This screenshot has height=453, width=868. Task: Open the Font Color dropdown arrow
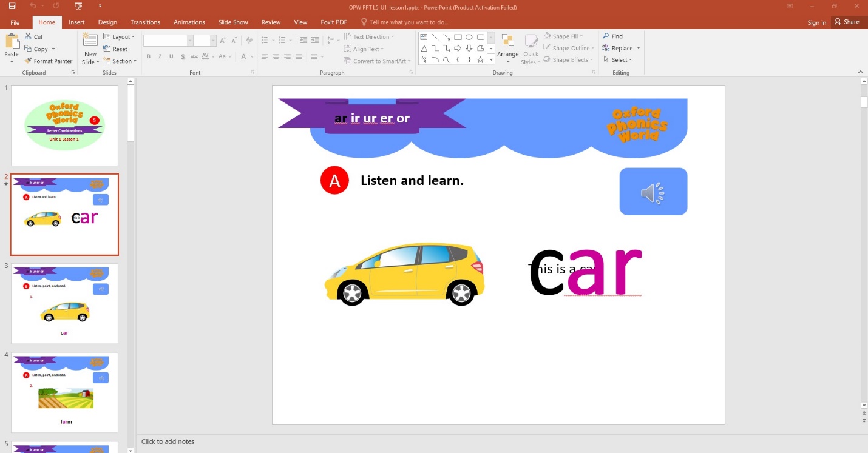pos(252,56)
